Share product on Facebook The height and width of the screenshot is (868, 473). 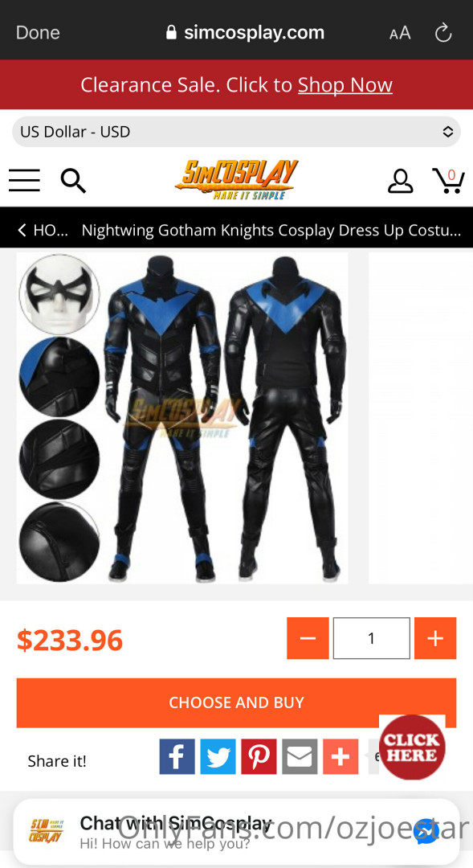(x=177, y=756)
